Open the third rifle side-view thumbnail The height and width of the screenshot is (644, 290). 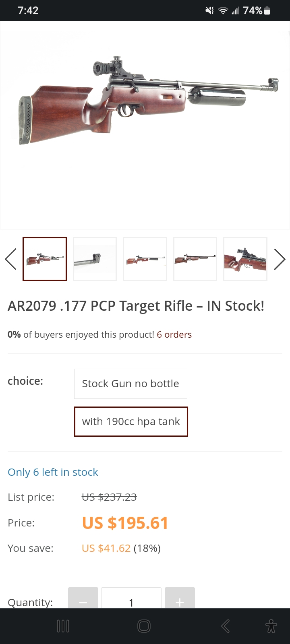pos(145,259)
